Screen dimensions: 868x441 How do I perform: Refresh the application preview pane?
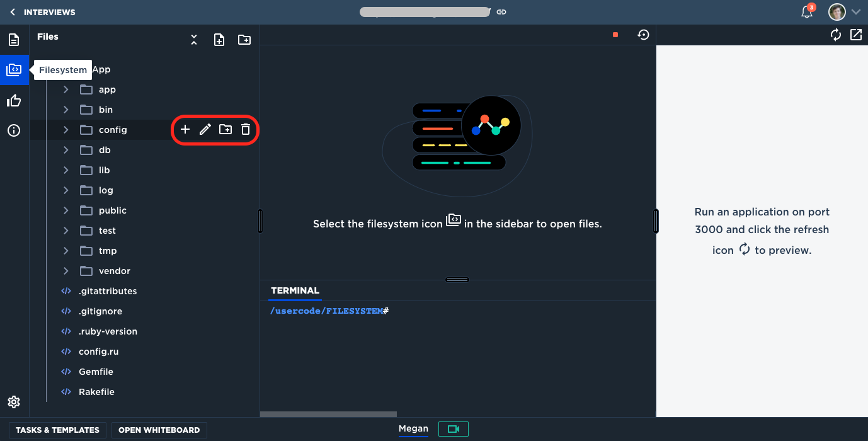[836, 35]
